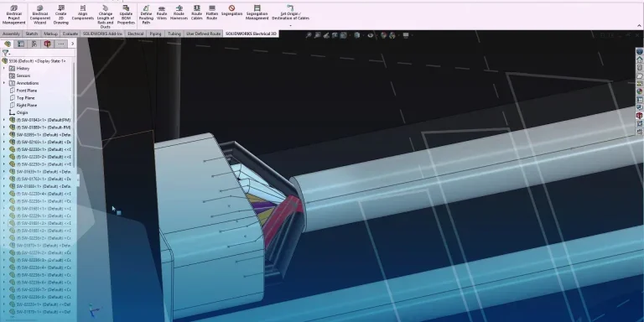644x322 pixels.
Task: Switch to the Assembly tab
Action: tap(11, 34)
